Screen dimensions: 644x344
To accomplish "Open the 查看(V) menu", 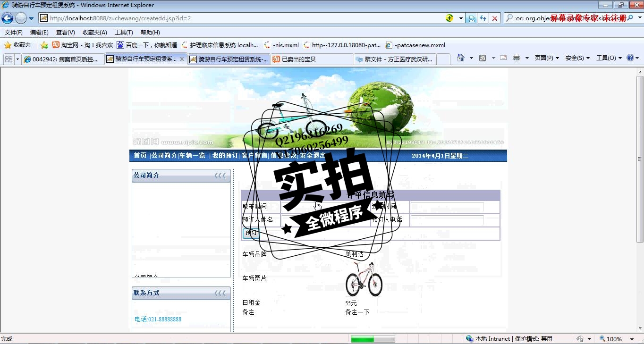I will click(x=66, y=33).
